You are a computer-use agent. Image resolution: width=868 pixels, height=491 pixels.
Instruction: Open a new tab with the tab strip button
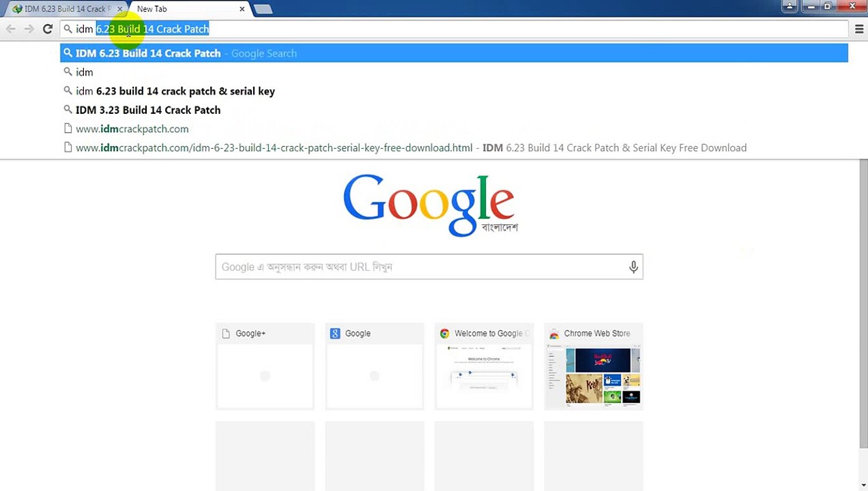point(263,9)
